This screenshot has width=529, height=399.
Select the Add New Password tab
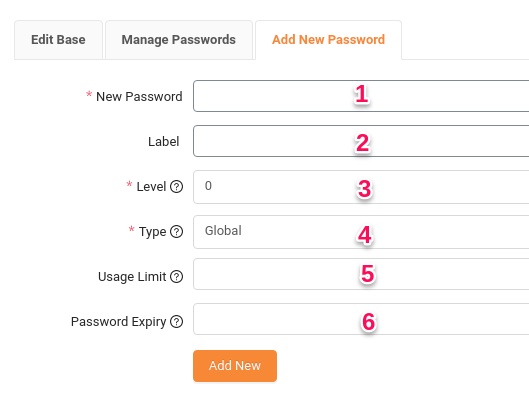(x=328, y=40)
